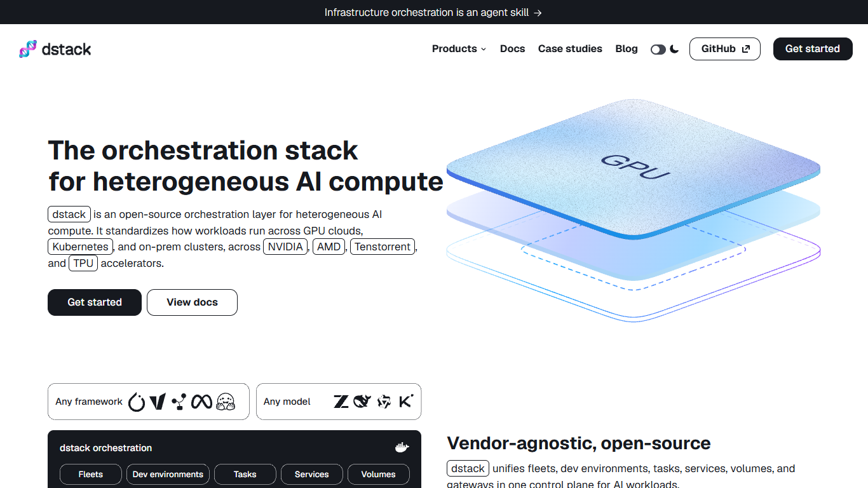Open the Docs menu item
The image size is (868, 488).
tap(512, 49)
